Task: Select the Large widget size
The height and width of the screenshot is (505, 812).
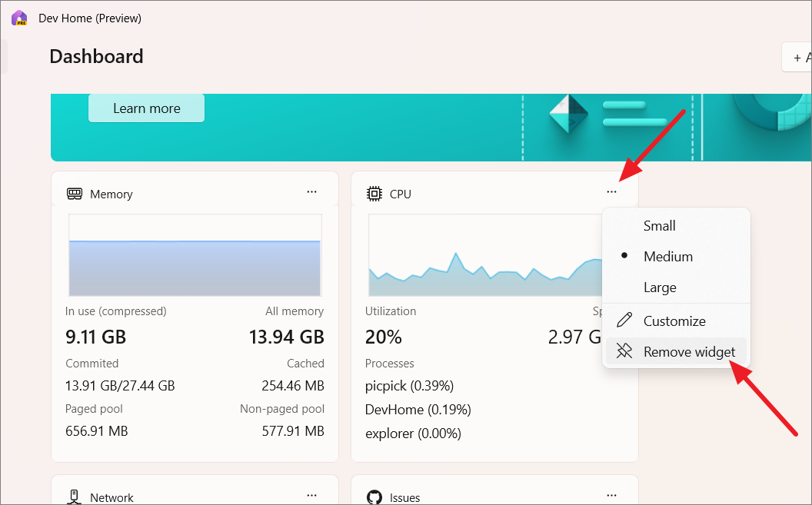Action: pos(658,287)
